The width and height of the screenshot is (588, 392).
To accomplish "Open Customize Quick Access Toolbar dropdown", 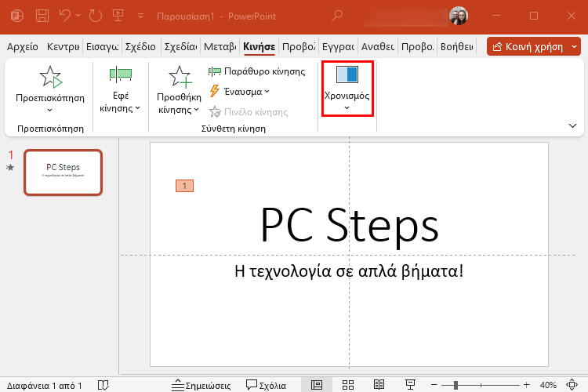I will coord(140,16).
